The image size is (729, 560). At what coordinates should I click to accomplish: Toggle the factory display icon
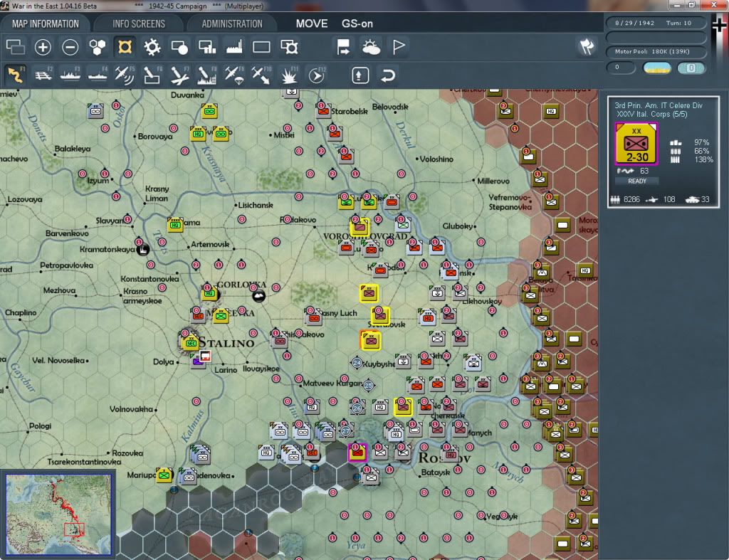point(234,47)
